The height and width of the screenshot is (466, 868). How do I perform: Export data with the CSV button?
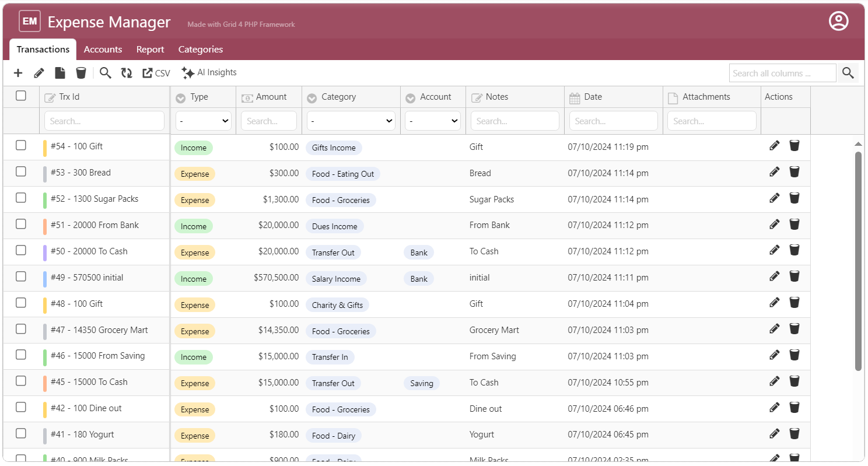pyautogui.click(x=156, y=73)
